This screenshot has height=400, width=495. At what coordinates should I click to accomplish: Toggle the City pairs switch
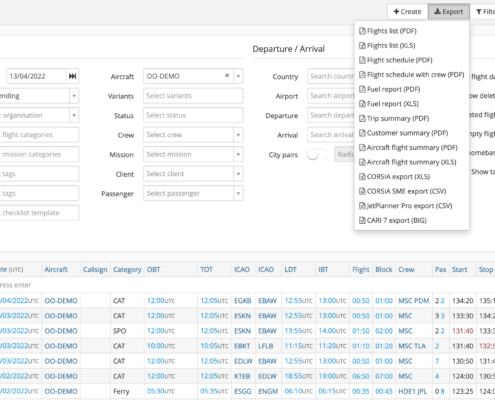point(317,154)
